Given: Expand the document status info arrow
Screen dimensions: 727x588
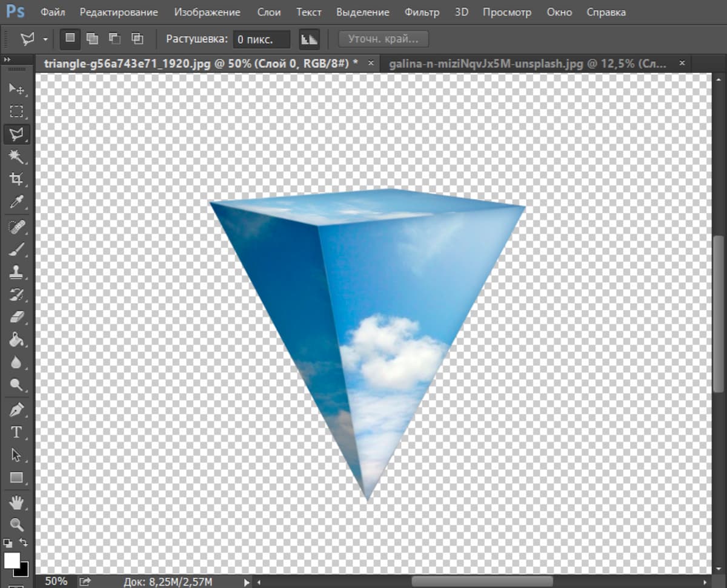Looking at the screenshot, I should [246, 582].
